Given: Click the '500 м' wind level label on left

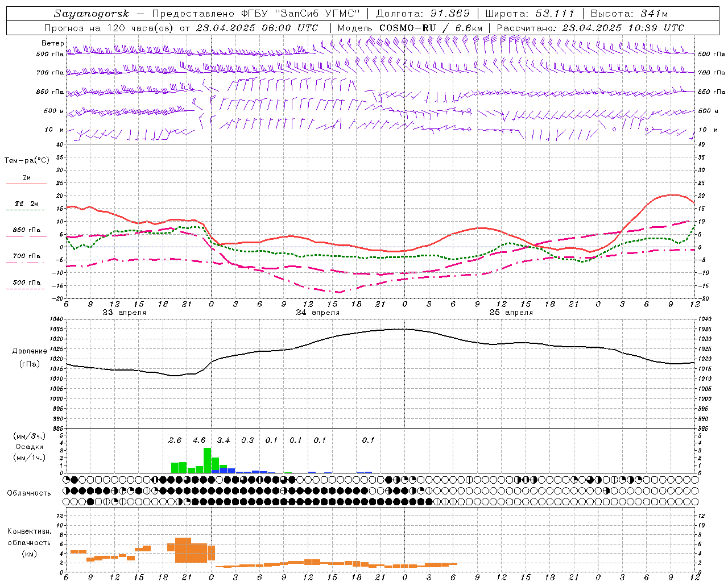Looking at the screenshot, I should (54, 111).
